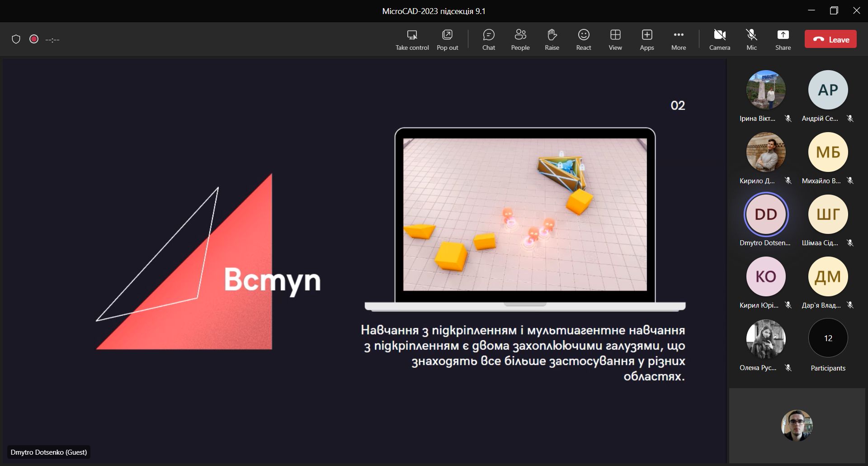Unmute the Mic
Viewport: 868px width, 466px height.
click(751, 39)
